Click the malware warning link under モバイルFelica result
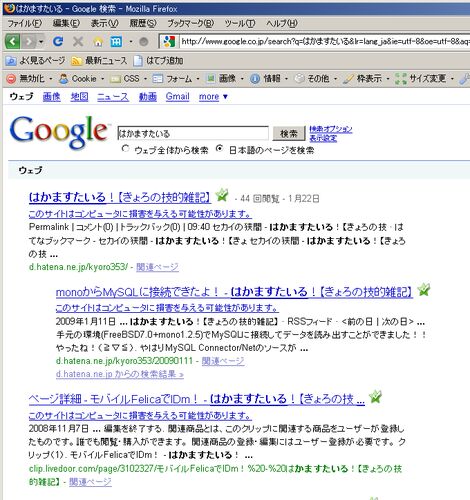The width and height of the screenshot is (470, 500). click(x=140, y=415)
